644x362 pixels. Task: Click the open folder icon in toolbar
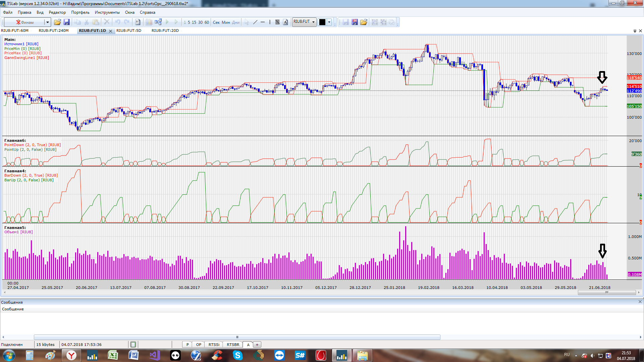point(57,22)
